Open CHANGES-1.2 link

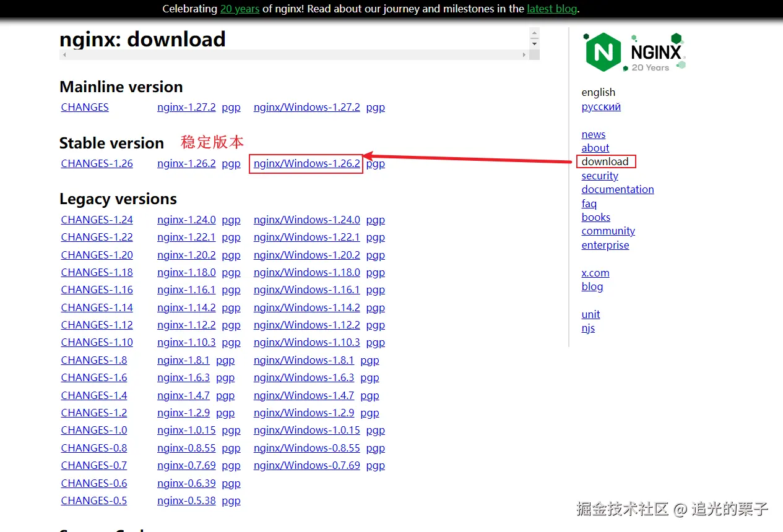point(94,413)
